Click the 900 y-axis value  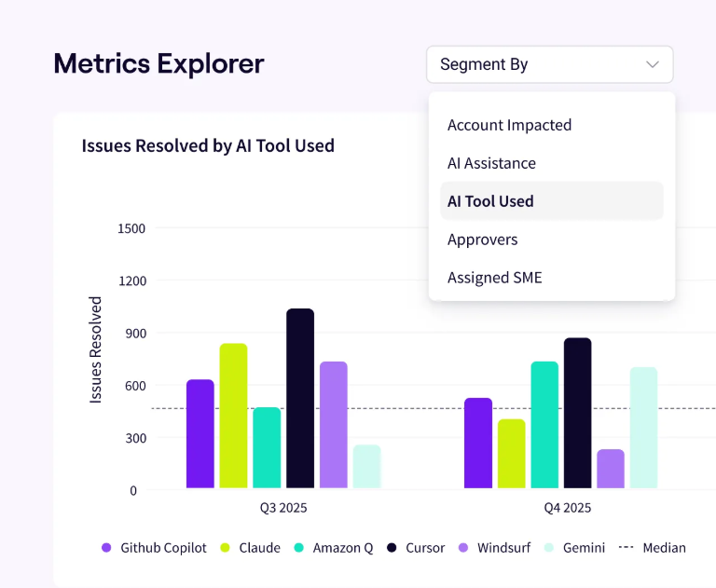pyautogui.click(x=136, y=334)
